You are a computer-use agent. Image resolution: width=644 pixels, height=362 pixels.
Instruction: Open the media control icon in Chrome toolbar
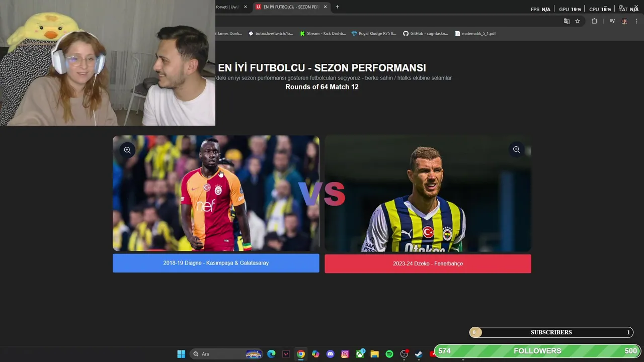pyautogui.click(x=612, y=21)
